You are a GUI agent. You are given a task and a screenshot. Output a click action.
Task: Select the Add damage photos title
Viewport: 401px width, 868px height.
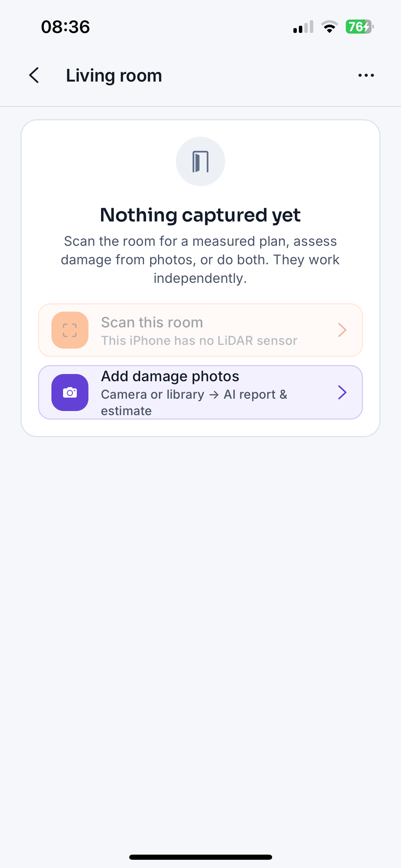pos(170,376)
